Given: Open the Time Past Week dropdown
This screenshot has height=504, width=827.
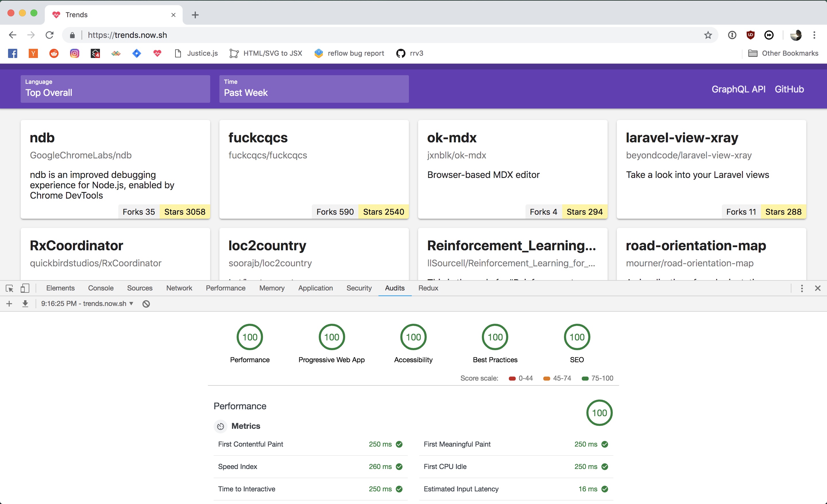Looking at the screenshot, I should 314,89.
